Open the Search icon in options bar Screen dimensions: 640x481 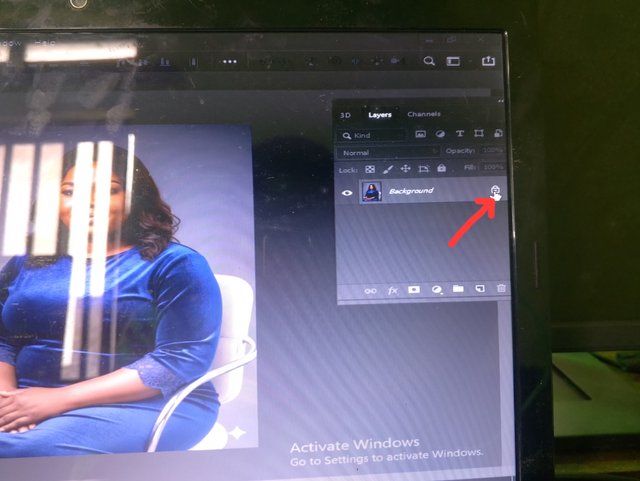429,61
